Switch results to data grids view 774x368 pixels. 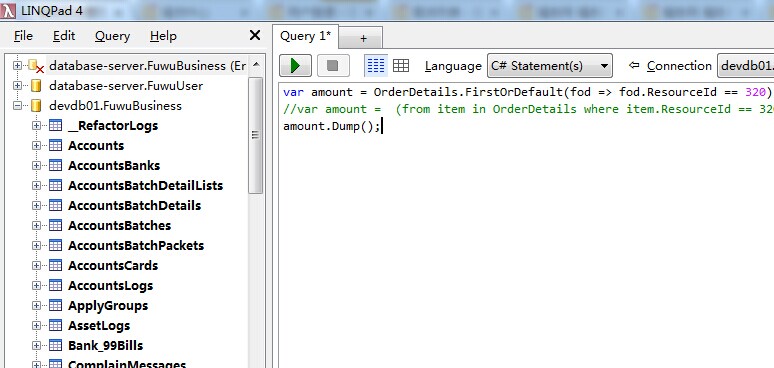click(401, 66)
